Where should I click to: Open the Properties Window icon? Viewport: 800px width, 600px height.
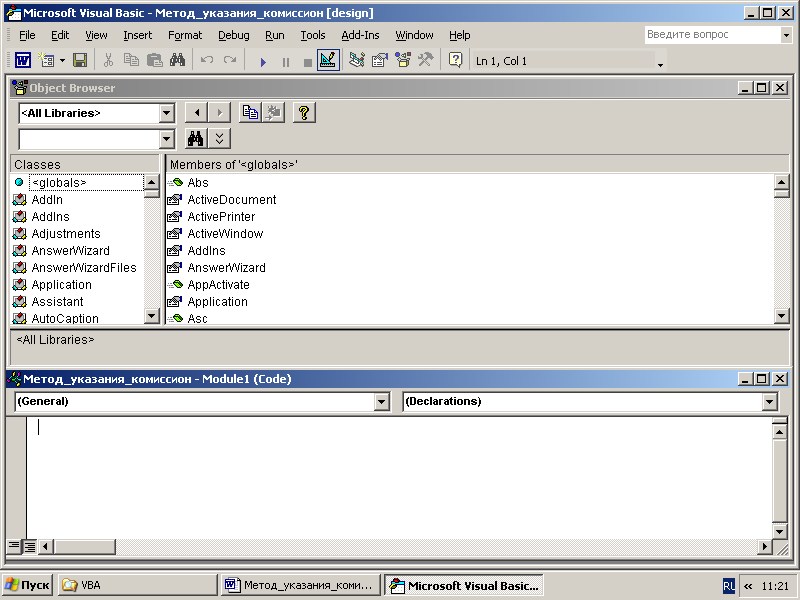pyautogui.click(x=380, y=61)
